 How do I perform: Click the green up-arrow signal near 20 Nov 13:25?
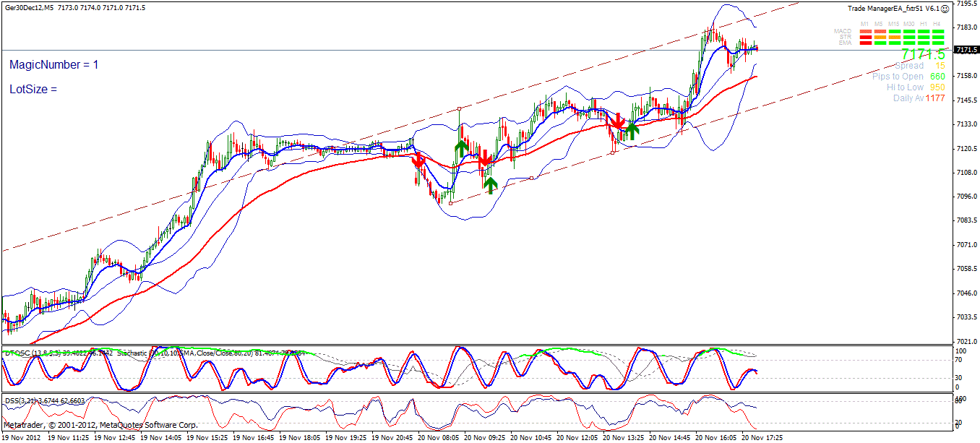pyautogui.click(x=632, y=132)
